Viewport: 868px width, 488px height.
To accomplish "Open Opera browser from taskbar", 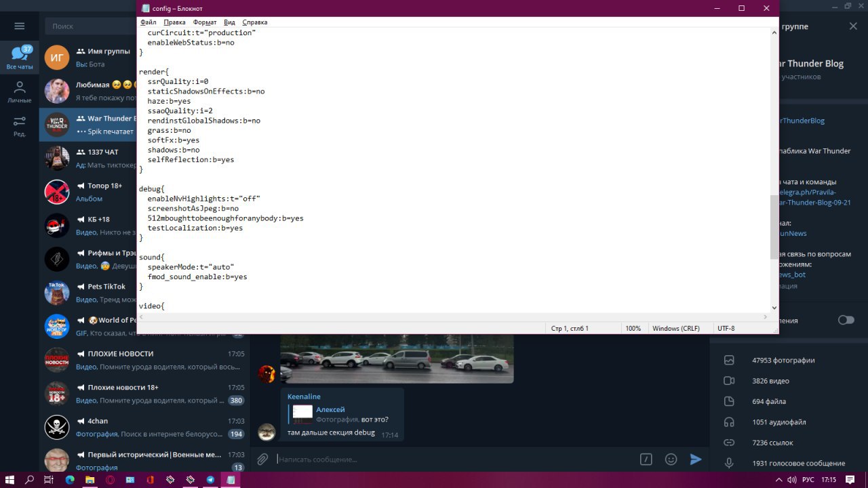I will click(x=110, y=479).
